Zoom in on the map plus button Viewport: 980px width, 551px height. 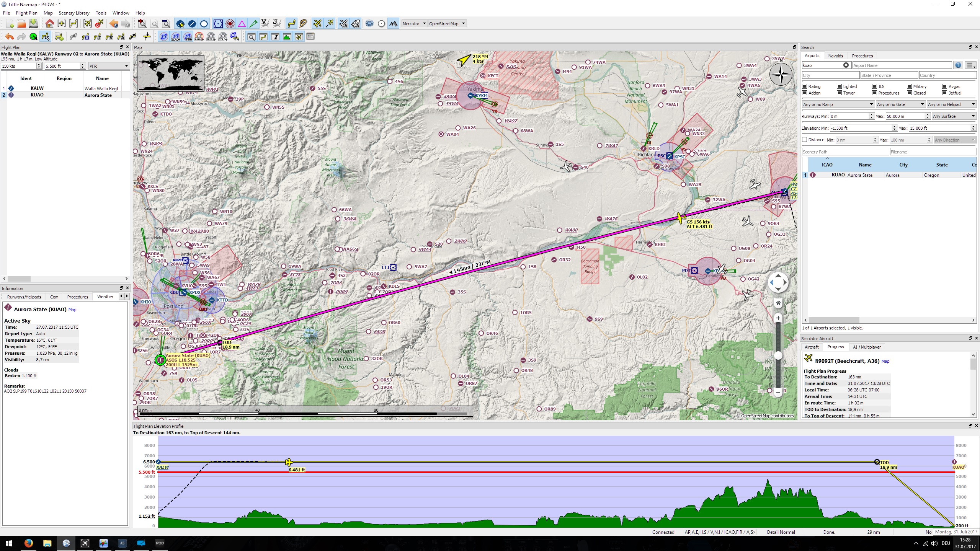[x=778, y=318]
